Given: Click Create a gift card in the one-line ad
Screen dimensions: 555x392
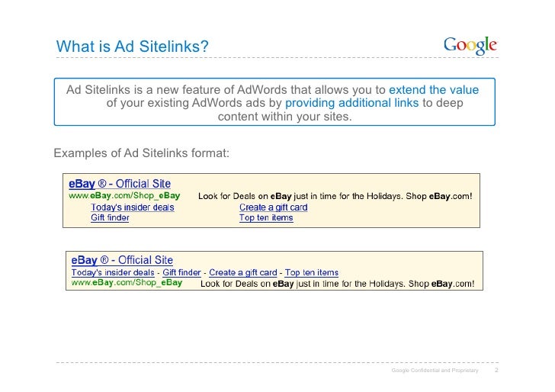Looking at the screenshot, I should coord(242,272).
